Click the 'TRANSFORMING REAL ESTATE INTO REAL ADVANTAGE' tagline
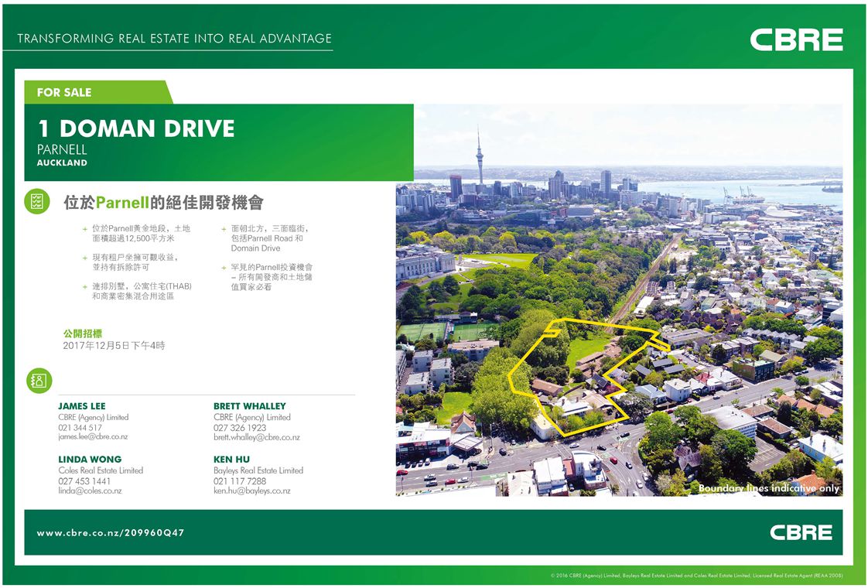The image size is (868, 588). click(174, 38)
